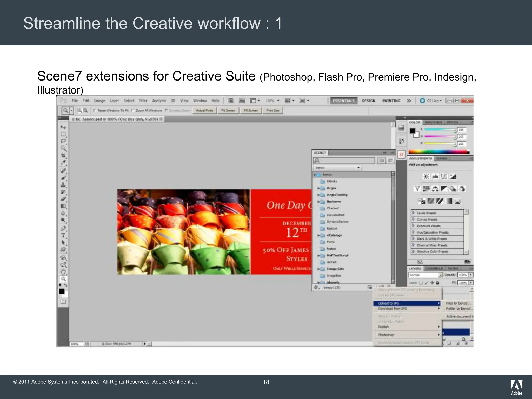The width and height of the screenshot is (532, 399).
Task: Click the Scene7 panel gear settings icon
Action: point(316,287)
